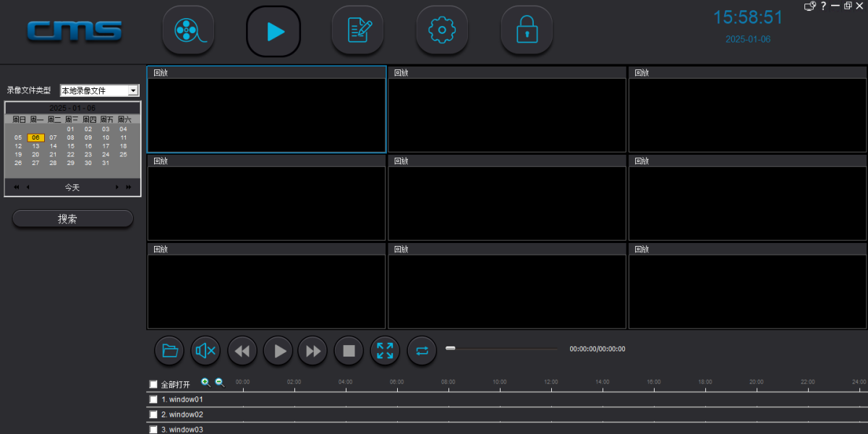The image size is (868, 434).
Task: Expand the 本地录像文件 dropdown
Action: pyautogui.click(x=132, y=90)
